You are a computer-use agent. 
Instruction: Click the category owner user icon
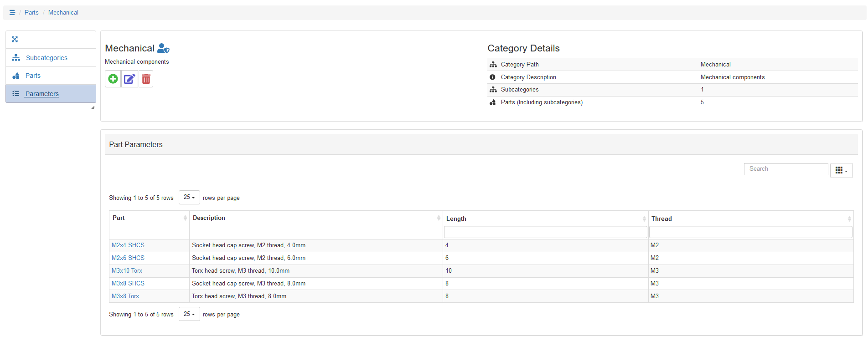(x=163, y=48)
